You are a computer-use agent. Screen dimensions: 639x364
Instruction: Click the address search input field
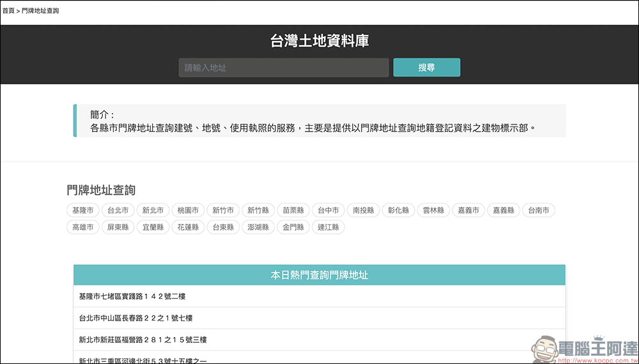click(x=283, y=68)
